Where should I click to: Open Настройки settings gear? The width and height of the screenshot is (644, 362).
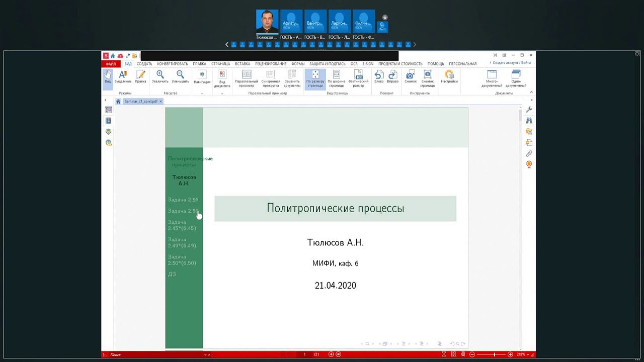pyautogui.click(x=449, y=77)
